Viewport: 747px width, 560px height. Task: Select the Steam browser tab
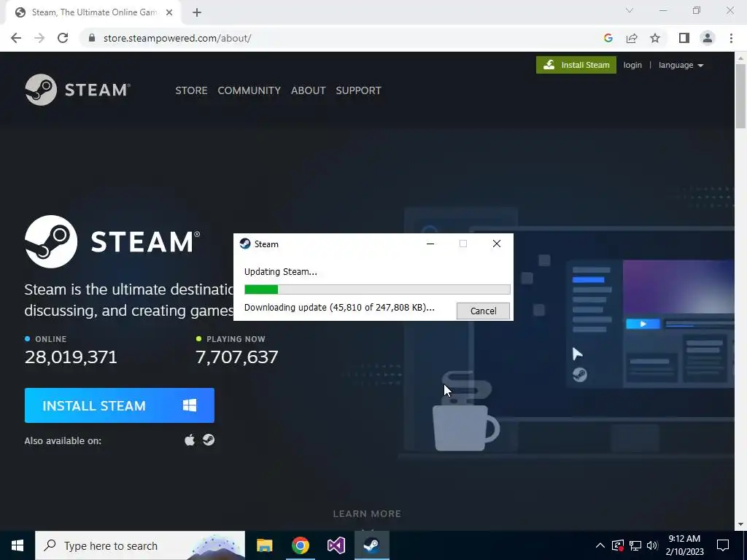[93, 12]
